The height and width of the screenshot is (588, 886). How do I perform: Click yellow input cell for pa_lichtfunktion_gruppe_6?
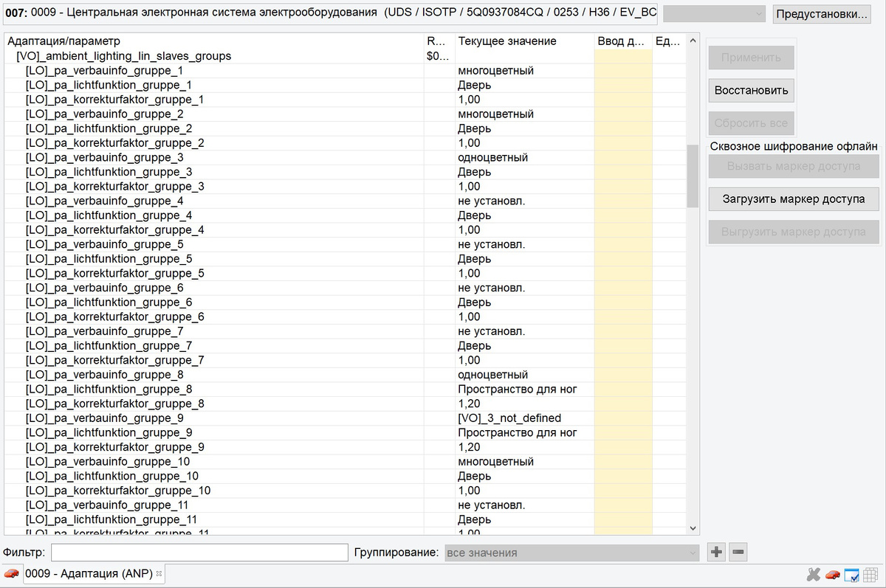pyautogui.click(x=623, y=302)
